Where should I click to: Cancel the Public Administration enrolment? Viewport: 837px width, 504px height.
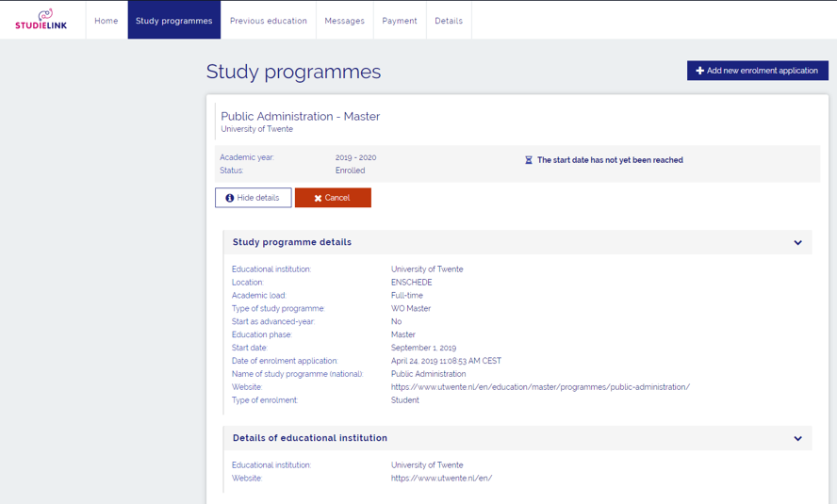click(x=333, y=198)
